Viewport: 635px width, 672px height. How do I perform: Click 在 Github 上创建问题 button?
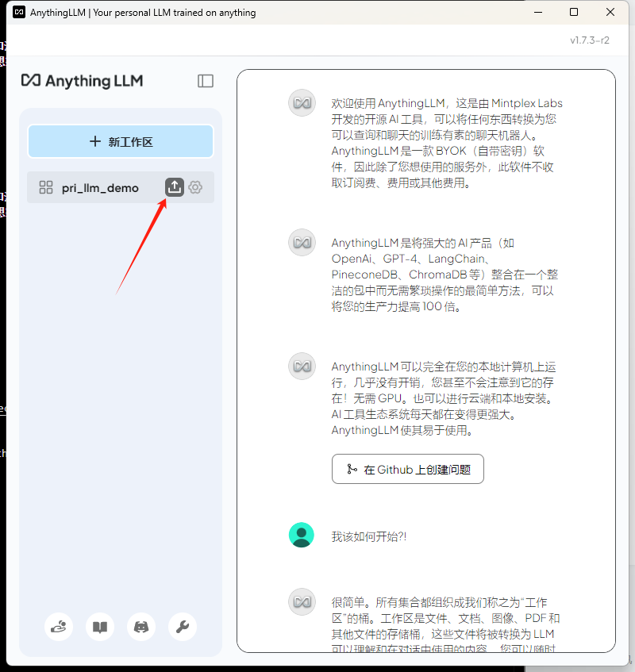[x=408, y=469]
